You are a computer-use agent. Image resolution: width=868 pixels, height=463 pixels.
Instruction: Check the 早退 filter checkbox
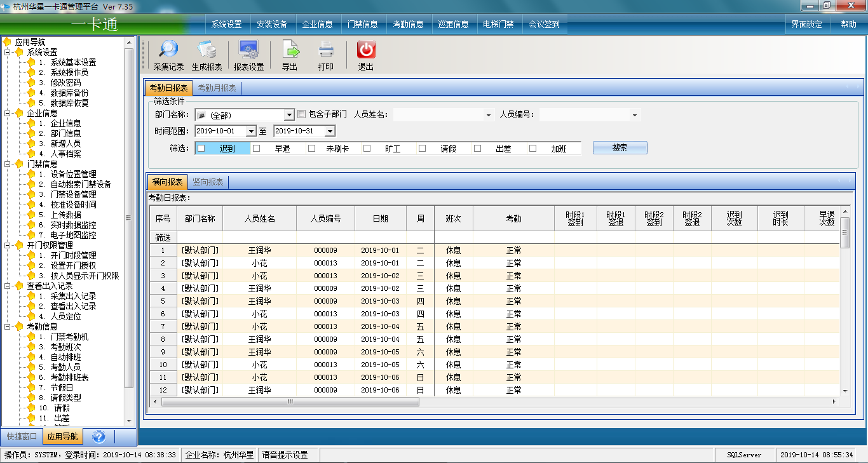(x=257, y=148)
